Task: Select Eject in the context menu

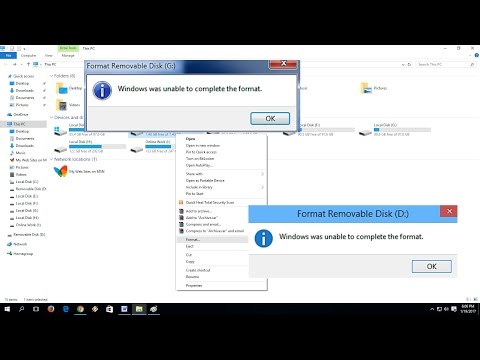Action: coord(189,246)
